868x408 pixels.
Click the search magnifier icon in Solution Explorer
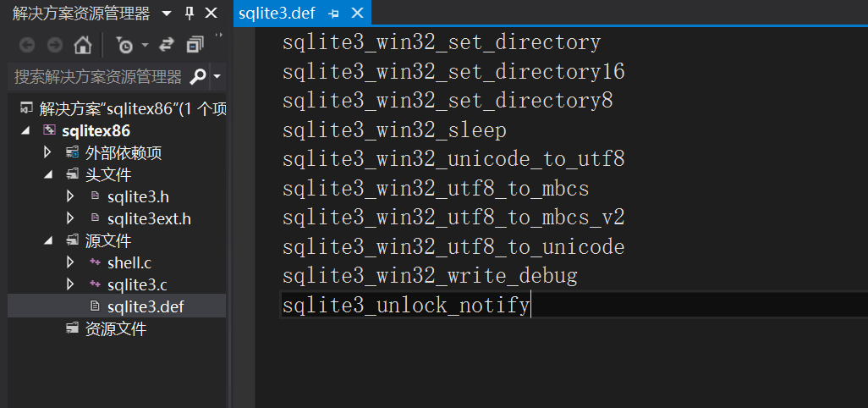click(198, 77)
